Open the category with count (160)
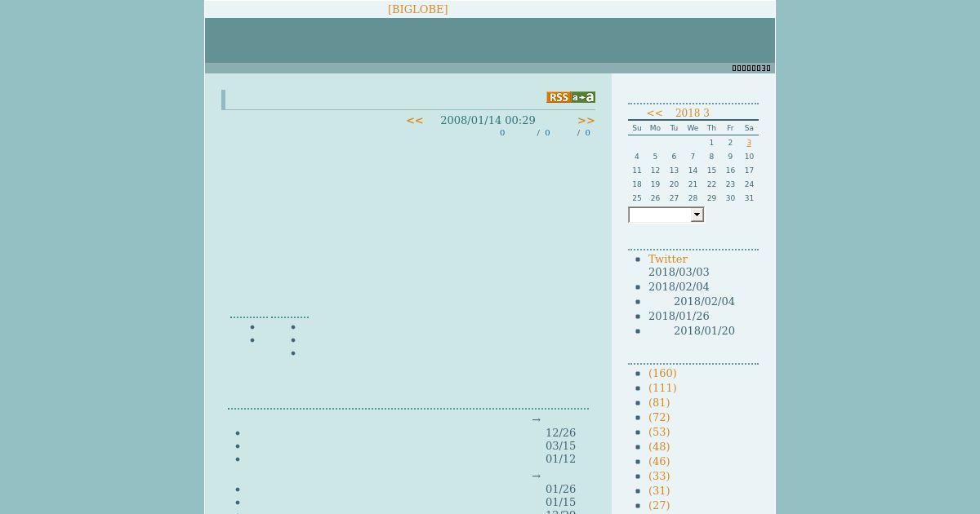 (x=662, y=374)
